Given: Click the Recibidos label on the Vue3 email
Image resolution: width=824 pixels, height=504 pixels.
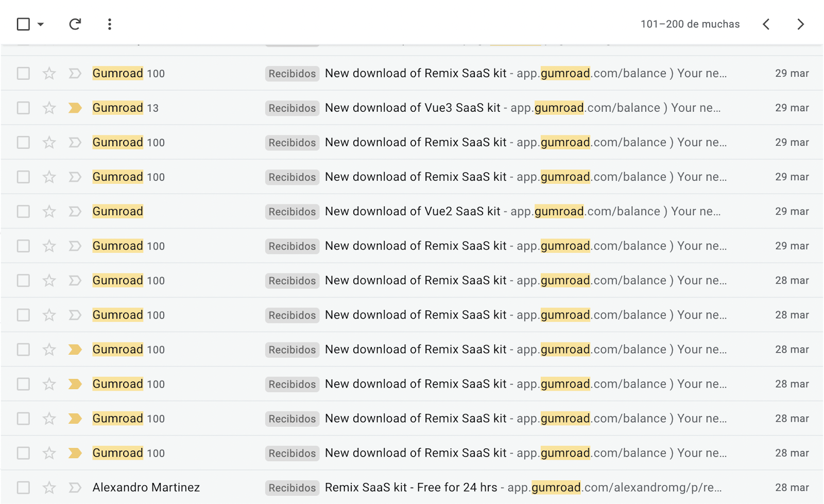Looking at the screenshot, I should pos(292,108).
